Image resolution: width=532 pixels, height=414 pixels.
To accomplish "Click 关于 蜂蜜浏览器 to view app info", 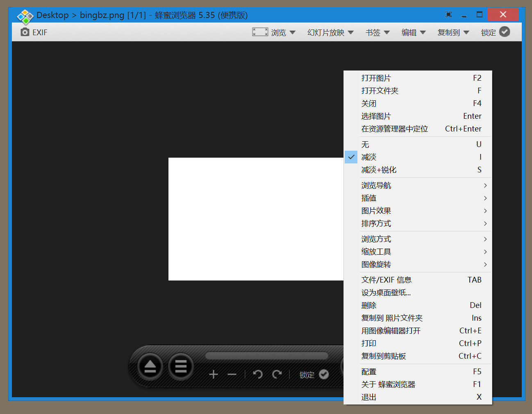I will click(x=389, y=384).
